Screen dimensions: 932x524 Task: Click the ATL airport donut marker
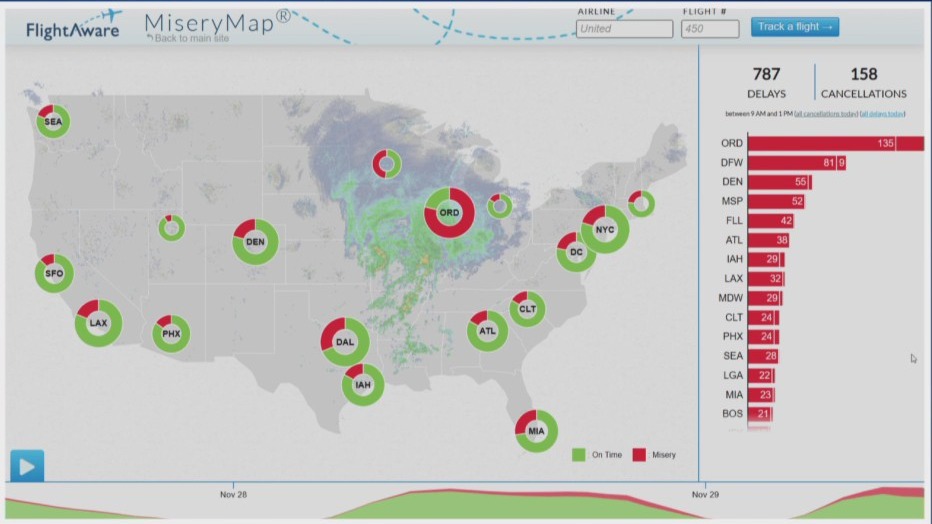487,331
